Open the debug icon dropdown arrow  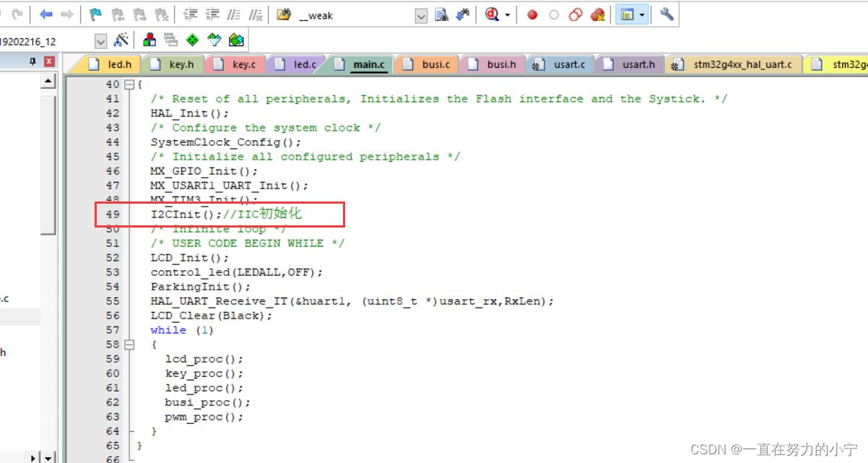coord(508,14)
